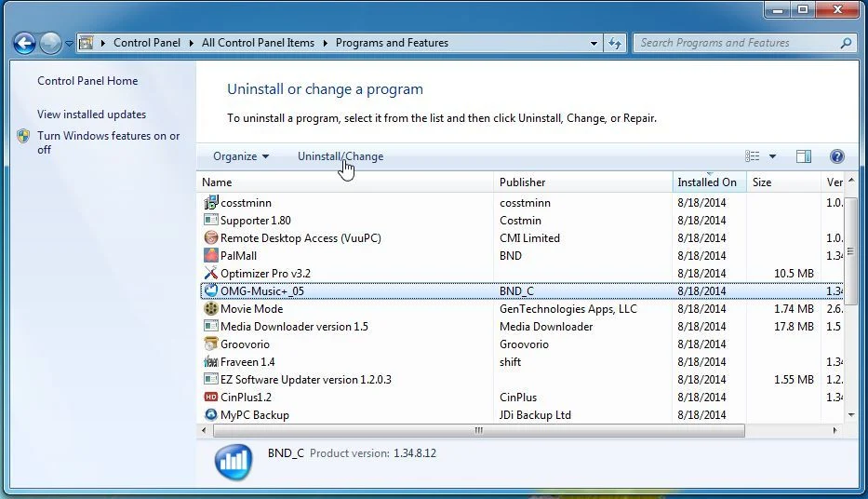This screenshot has width=868, height=499.
Task: Click vertical scrollbar up arrow
Action: tap(851, 181)
